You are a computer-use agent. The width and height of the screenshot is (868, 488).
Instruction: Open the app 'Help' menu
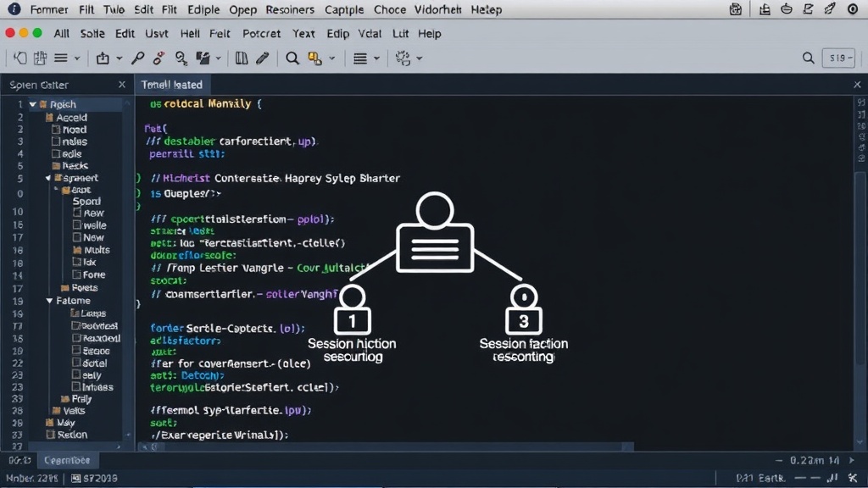(x=429, y=34)
